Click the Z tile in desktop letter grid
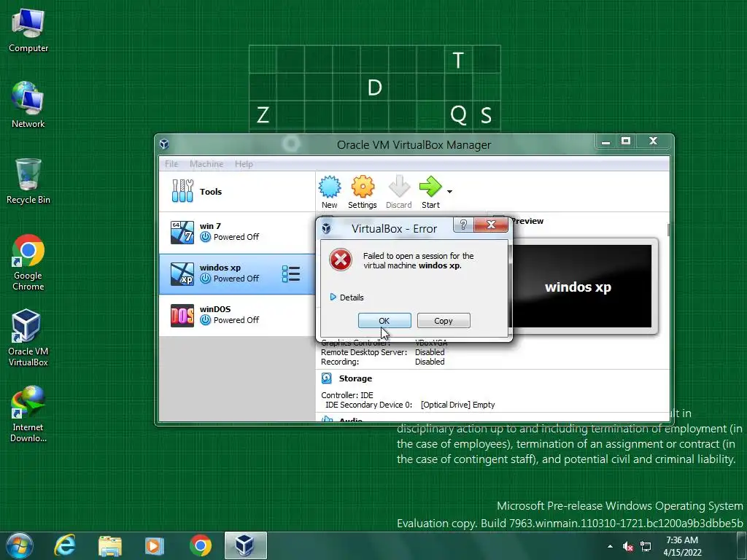Image resolution: width=747 pixels, height=560 pixels. pos(263,115)
